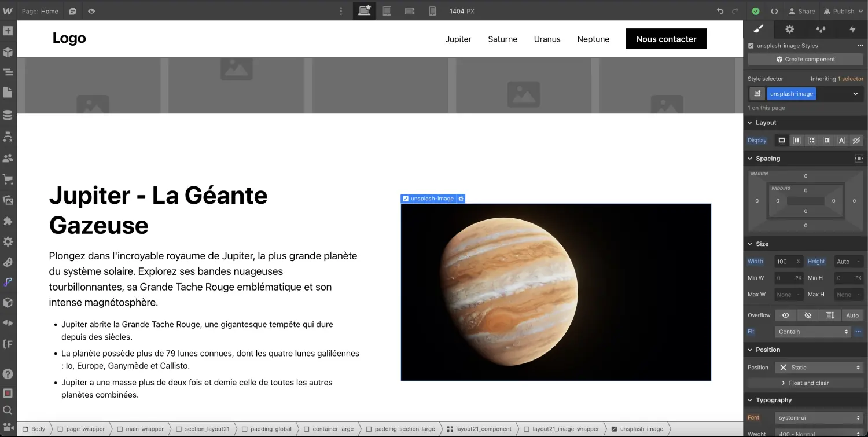Switch to the element Settings gear tab
The height and width of the screenshot is (437, 868).
coord(789,29)
